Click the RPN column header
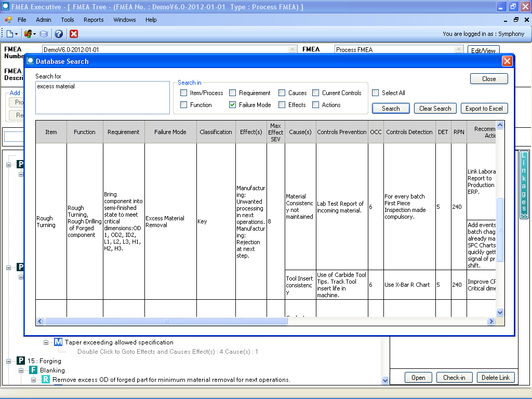532x399 pixels. [459, 131]
